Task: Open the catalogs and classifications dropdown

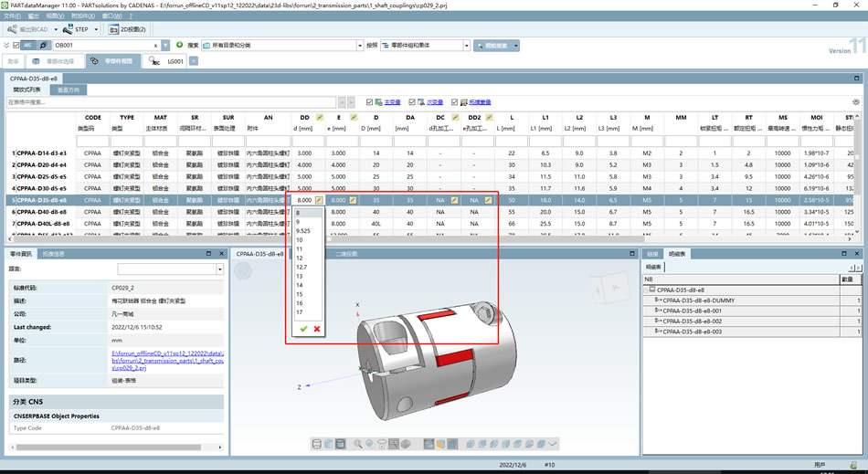Action: [x=360, y=46]
